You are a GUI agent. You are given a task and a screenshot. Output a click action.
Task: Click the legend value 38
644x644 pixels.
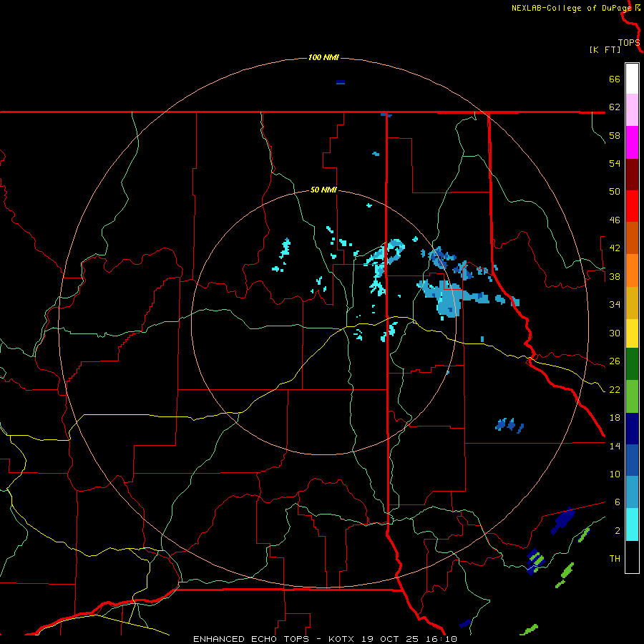tap(615, 276)
